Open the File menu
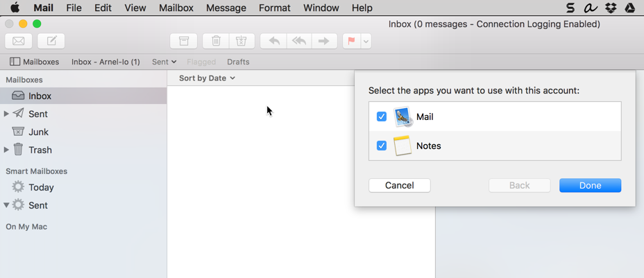 pos(74,8)
